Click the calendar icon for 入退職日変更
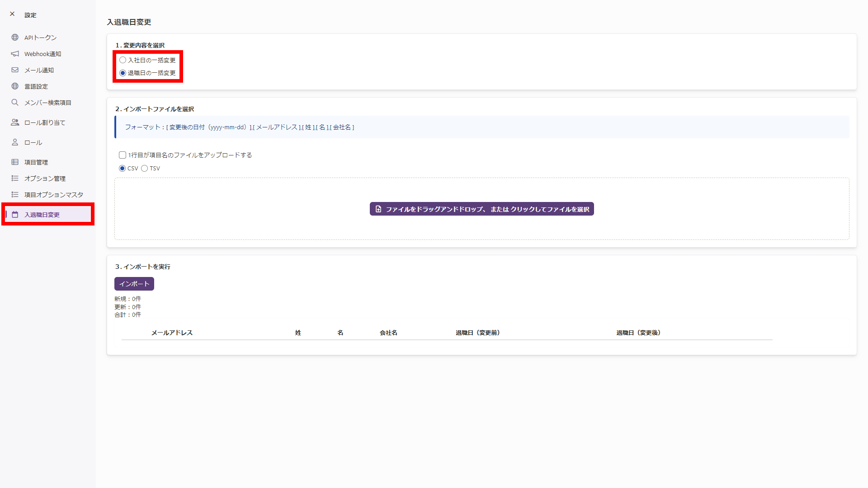Viewport: 868px width, 488px height. click(x=15, y=215)
